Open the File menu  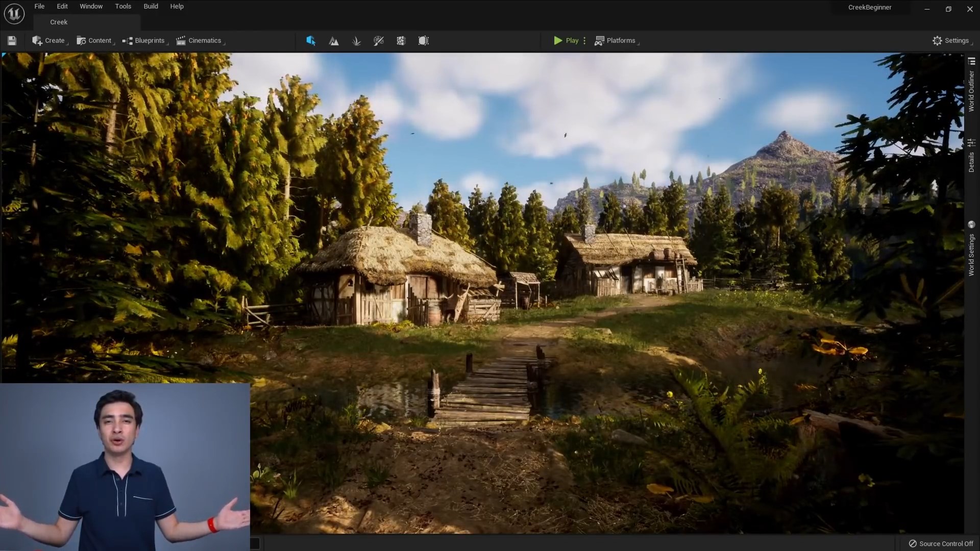39,6
